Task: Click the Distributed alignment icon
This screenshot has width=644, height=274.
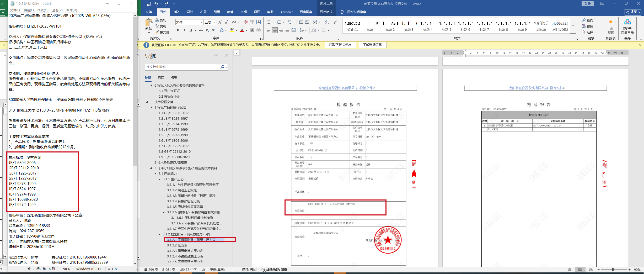Action: click(294, 30)
